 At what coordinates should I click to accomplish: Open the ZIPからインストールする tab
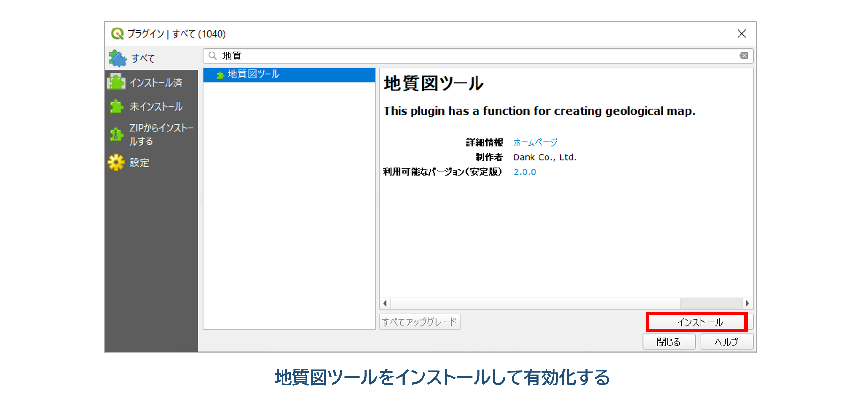pos(151,134)
